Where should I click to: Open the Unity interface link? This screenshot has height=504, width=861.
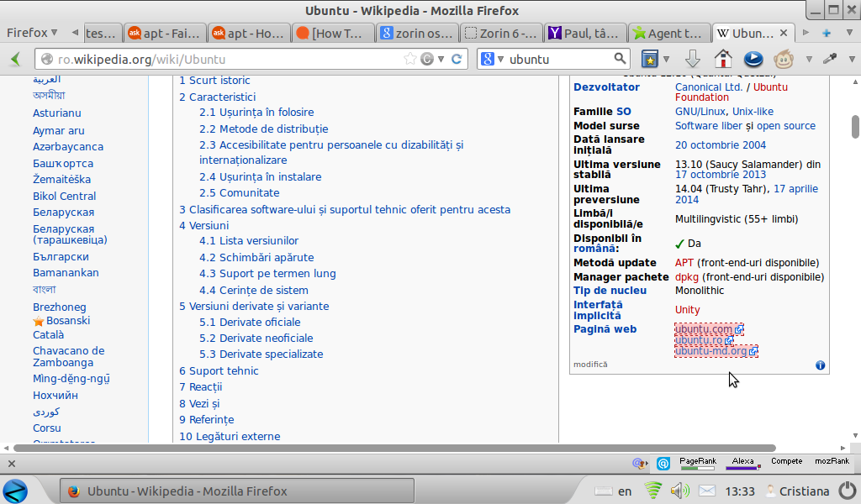click(688, 310)
